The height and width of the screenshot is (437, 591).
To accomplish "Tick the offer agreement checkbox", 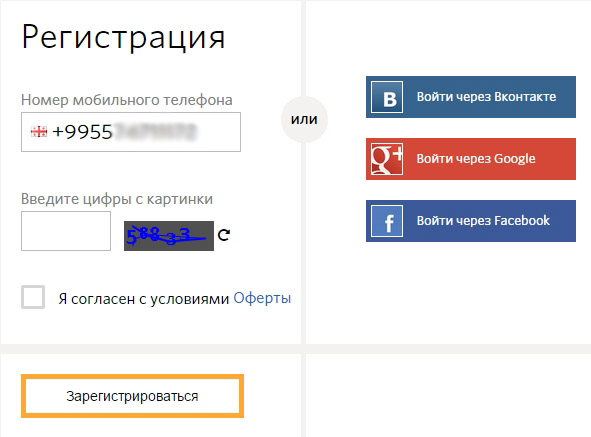I will point(33,297).
